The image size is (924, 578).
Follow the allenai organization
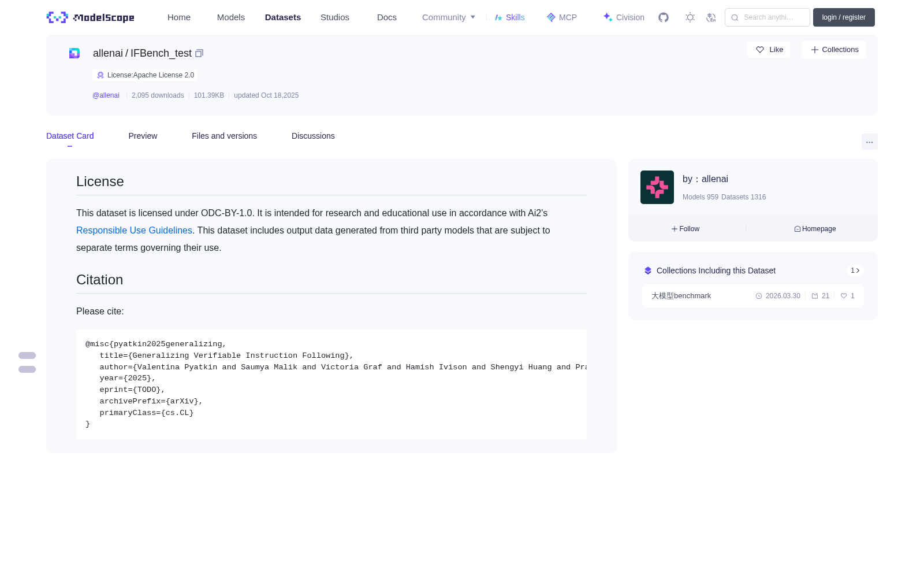tap(685, 229)
